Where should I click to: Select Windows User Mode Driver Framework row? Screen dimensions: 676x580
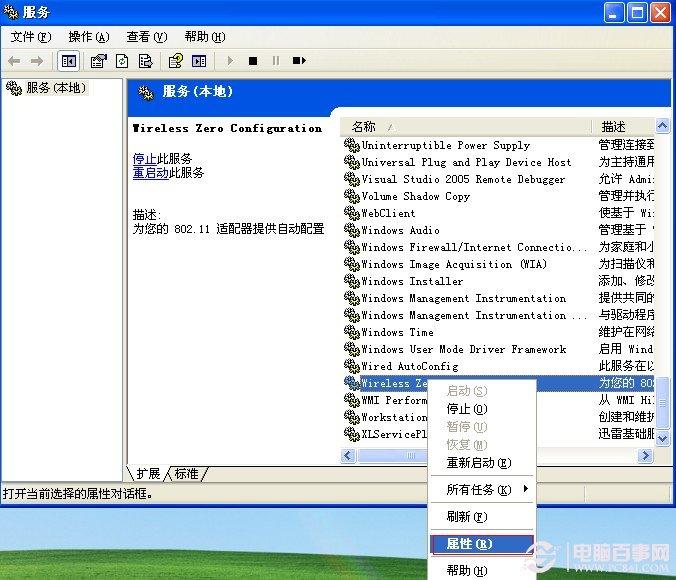point(499,349)
